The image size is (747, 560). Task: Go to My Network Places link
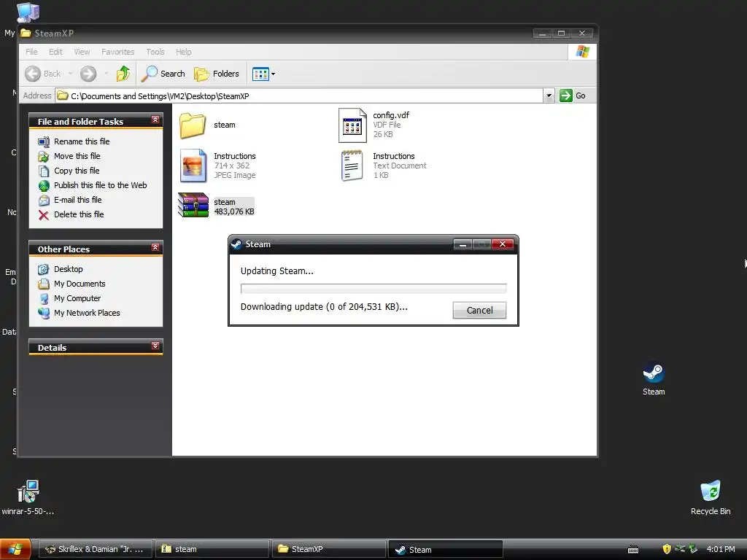tap(87, 313)
